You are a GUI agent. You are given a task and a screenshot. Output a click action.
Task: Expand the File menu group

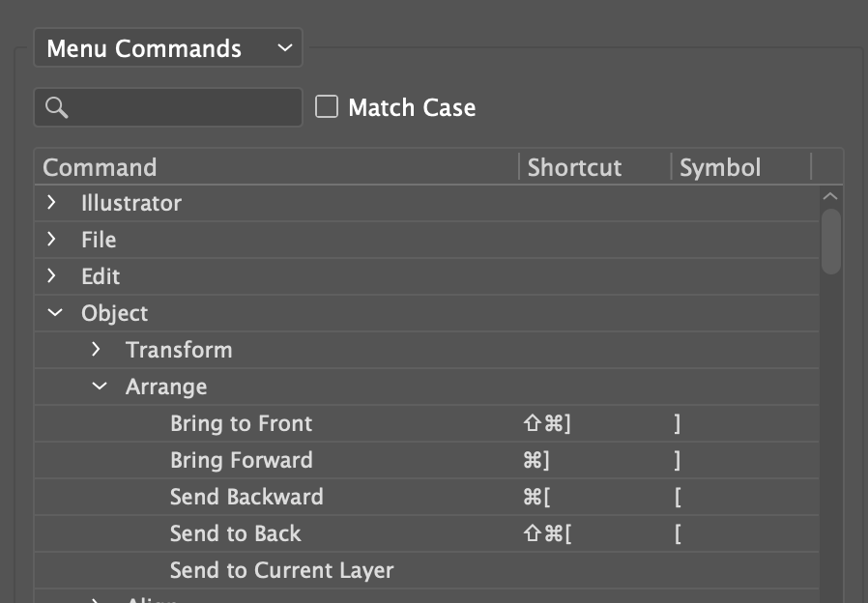pos(52,240)
